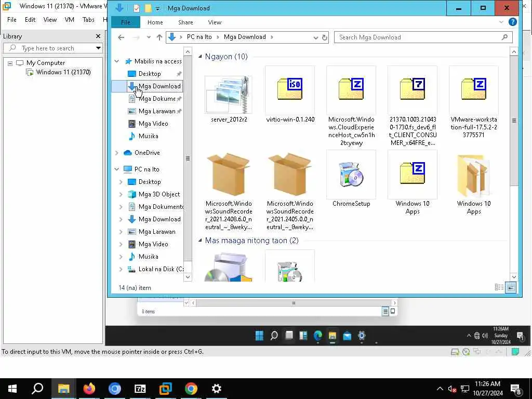Switch to details view layout
532x399 pixels.
pos(499,287)
